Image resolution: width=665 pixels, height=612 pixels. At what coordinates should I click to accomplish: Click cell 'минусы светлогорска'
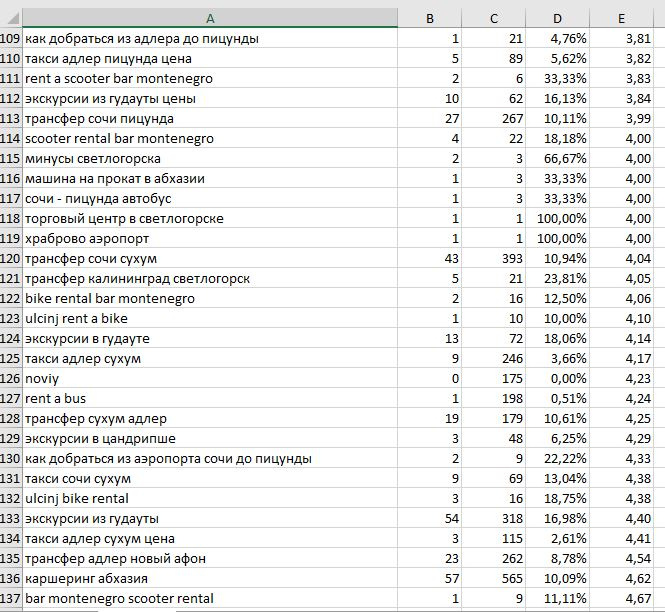(210, 159)
